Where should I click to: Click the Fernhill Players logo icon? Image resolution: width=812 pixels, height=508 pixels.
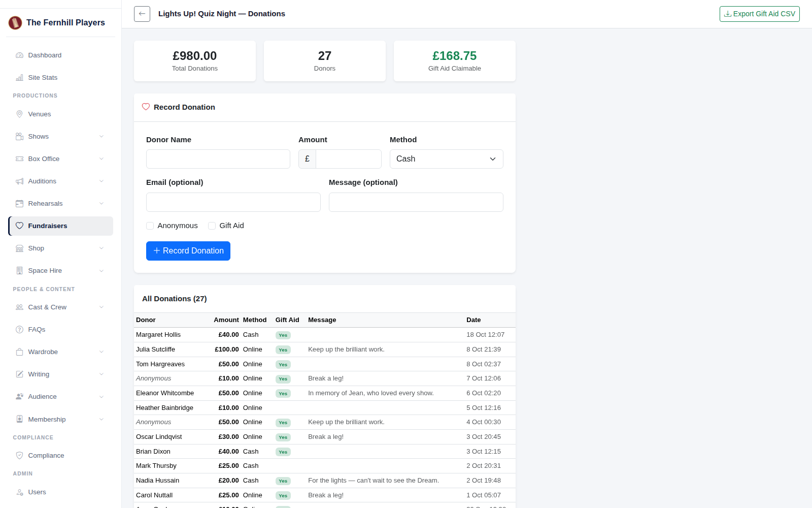coord(15,22)
